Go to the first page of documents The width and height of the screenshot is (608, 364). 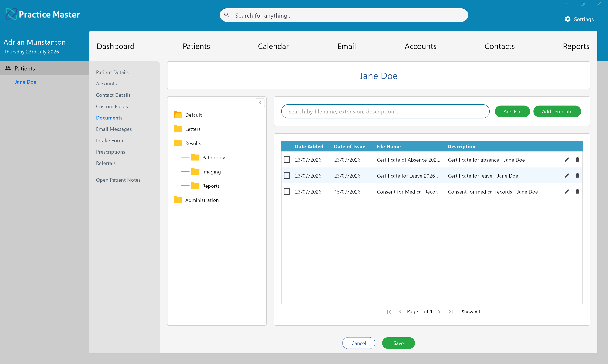[389, 312]
